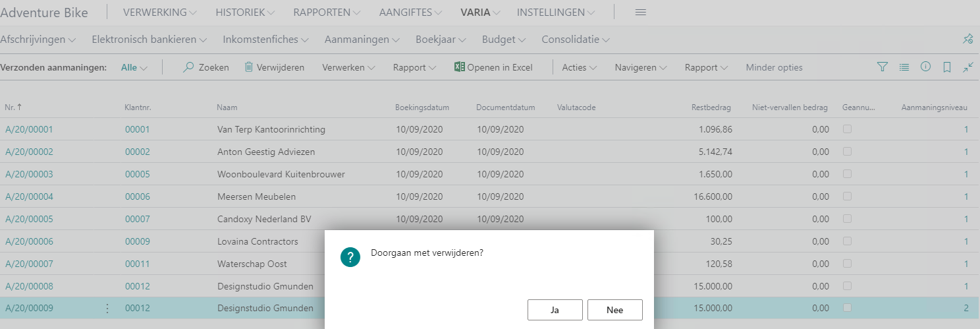Expand the Verwerken dropdown
The image size is (980, 329).
point(348,67)
